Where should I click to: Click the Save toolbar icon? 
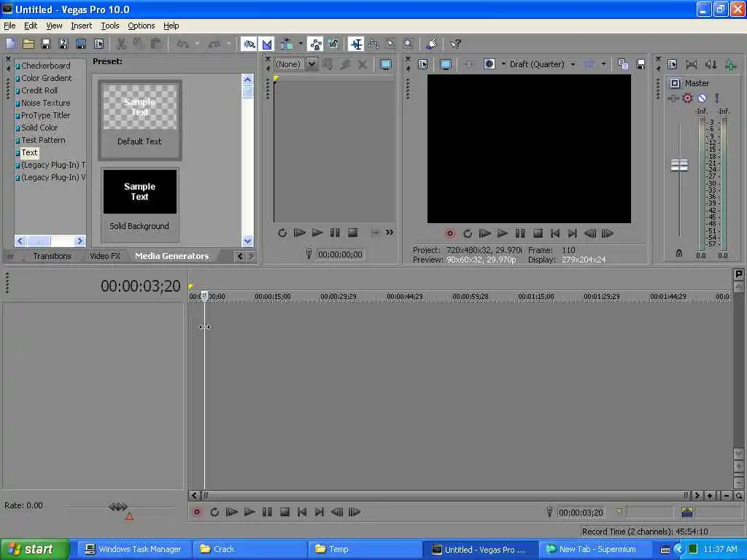[x=46, y=44]
